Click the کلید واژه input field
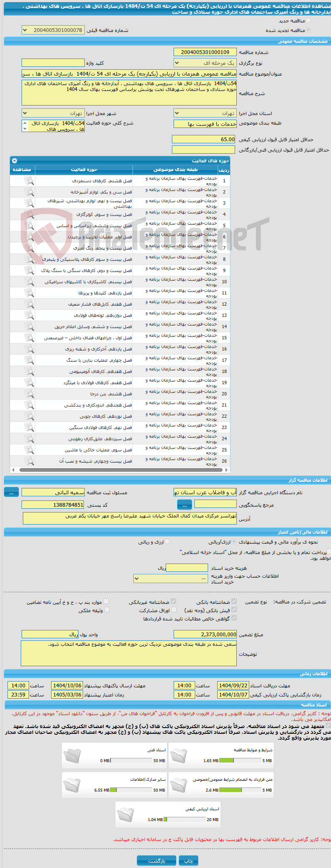This screenshot has height=868, width=331. point(53,63)
